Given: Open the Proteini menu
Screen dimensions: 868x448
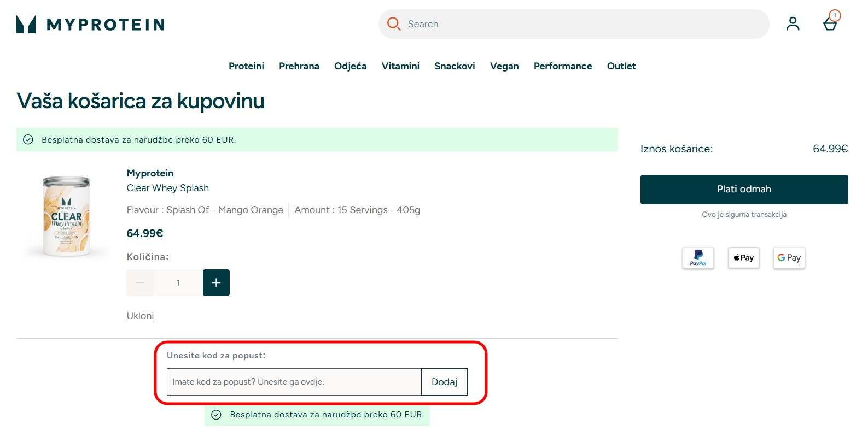Looking at the screenshot, I should click(x=246, y=66).
